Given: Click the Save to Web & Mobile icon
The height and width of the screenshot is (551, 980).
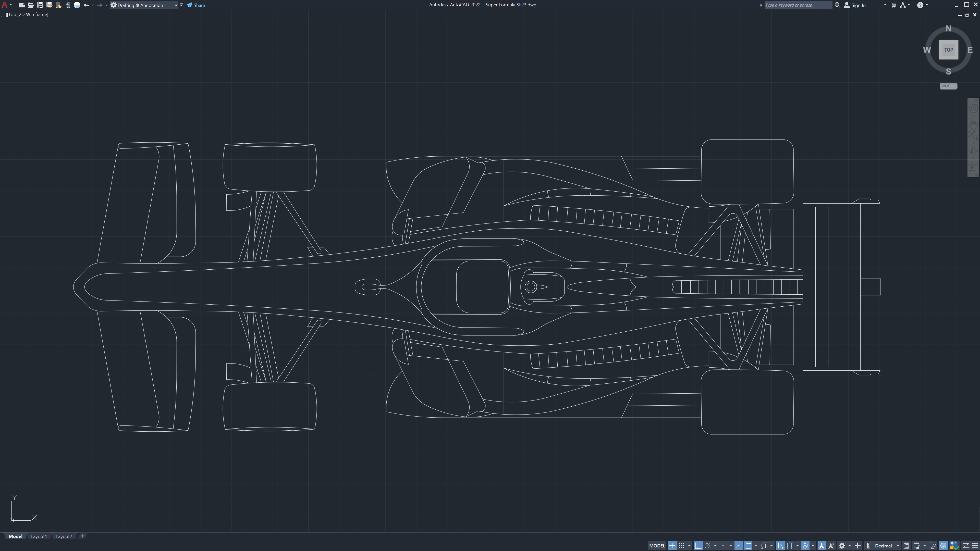Looking at the screenshot, I should click(x=68, y=5).
